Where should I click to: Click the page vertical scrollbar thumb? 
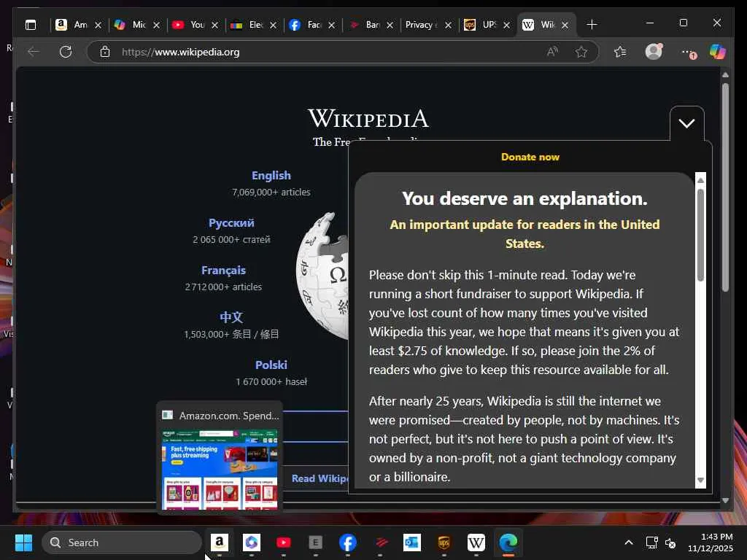tap(725, 187)
